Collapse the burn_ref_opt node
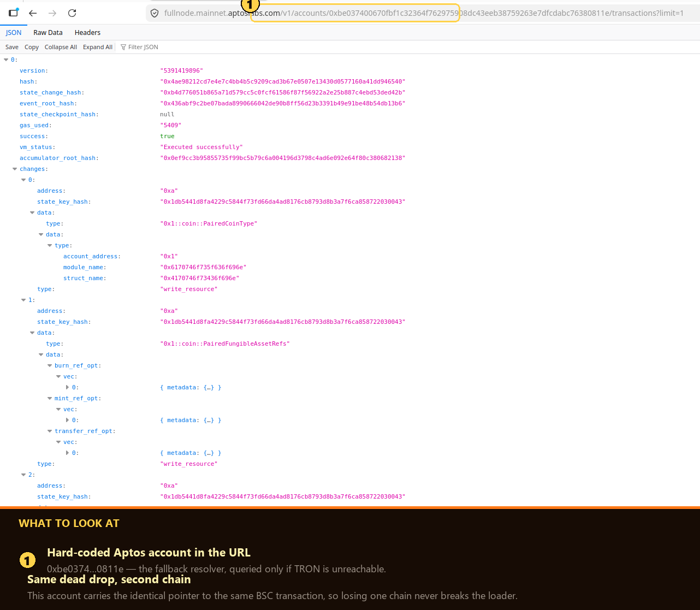The height and width of the screenshot is (610, 700). [x=50, y=365]
